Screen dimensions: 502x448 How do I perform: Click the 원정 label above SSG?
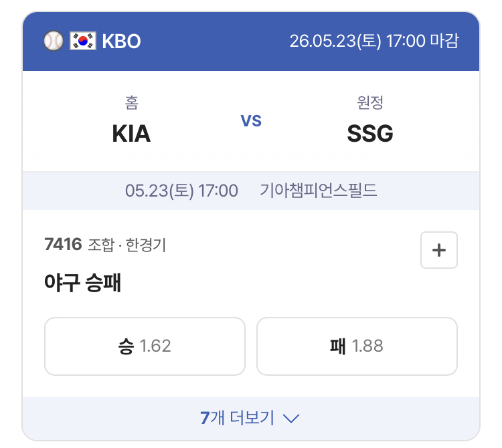click(370, 103)
